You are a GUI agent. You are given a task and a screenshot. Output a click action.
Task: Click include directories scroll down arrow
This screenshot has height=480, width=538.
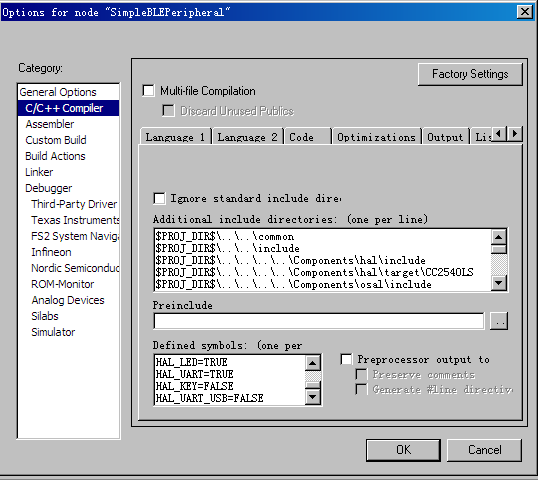point(499,283)
